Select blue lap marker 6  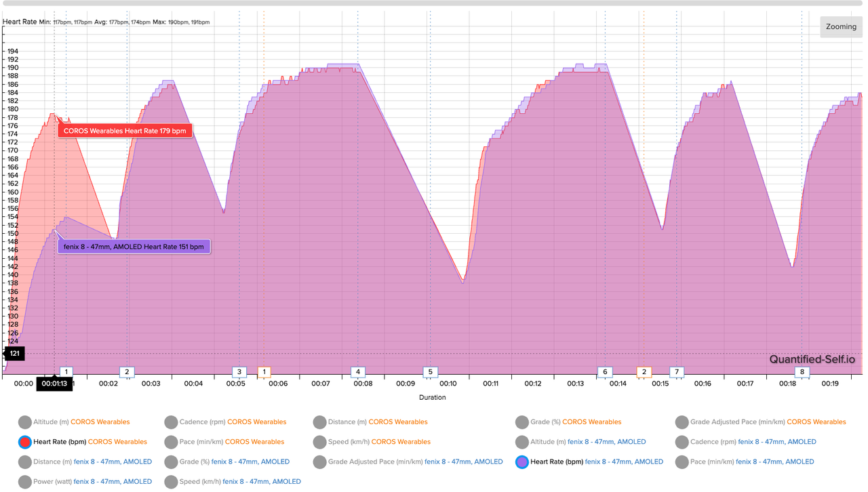(x=605, y=371)
